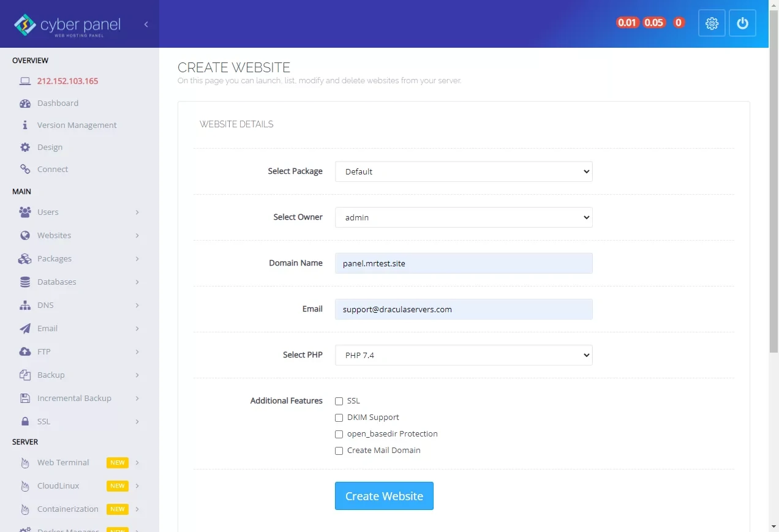This screenshot has height=532, width=779.
Task: Open the FTP section icon
Action: point(25,351)
